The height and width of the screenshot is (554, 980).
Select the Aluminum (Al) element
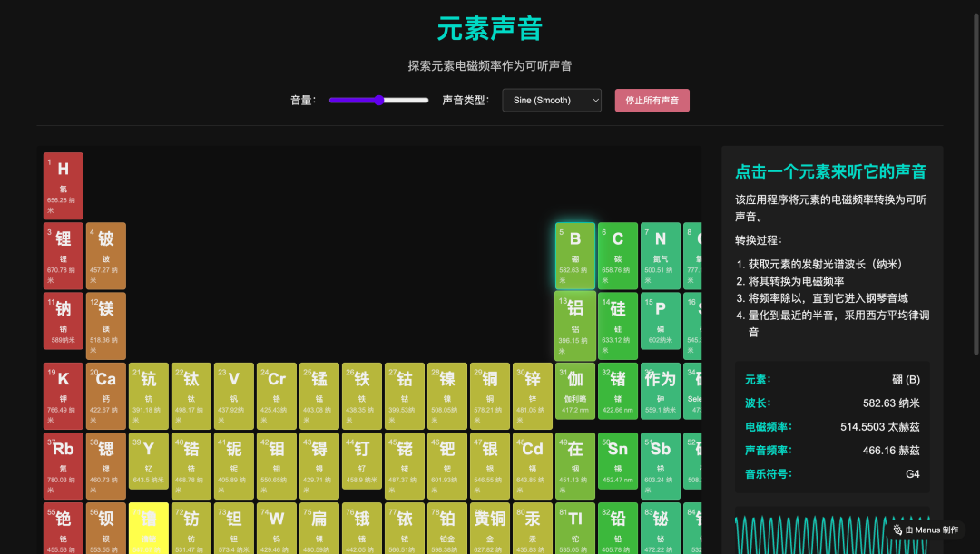coord(575,325)
